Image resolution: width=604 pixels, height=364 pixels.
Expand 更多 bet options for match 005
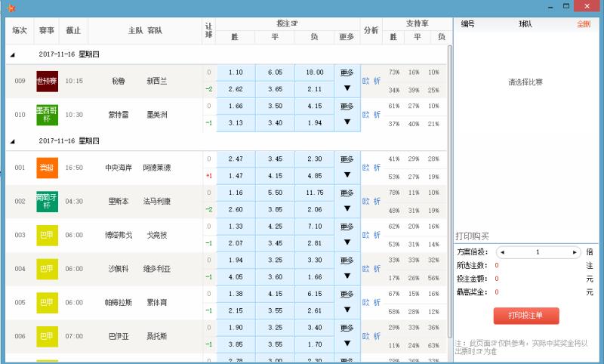(347, 302)
